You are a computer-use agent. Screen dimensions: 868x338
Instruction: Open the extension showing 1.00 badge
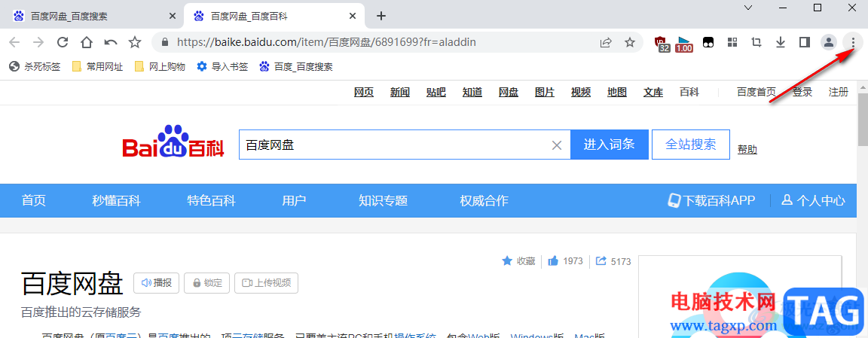pos(685,43)
